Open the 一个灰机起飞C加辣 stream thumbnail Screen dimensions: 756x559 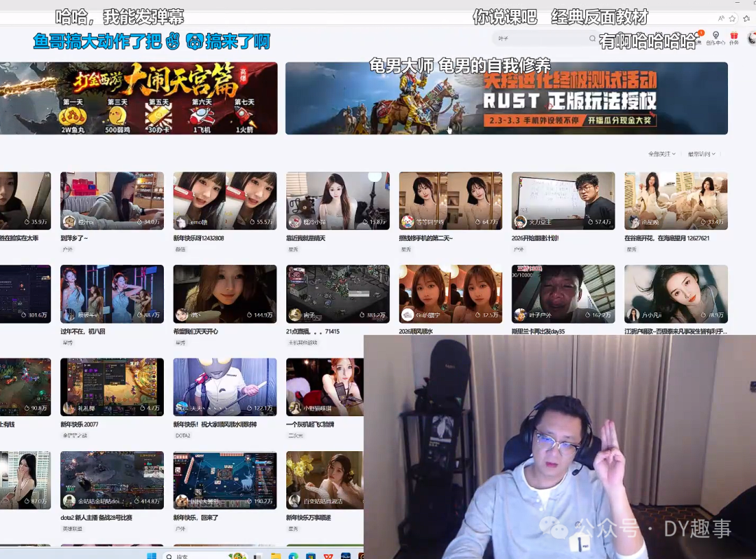[x=325, y=387]
